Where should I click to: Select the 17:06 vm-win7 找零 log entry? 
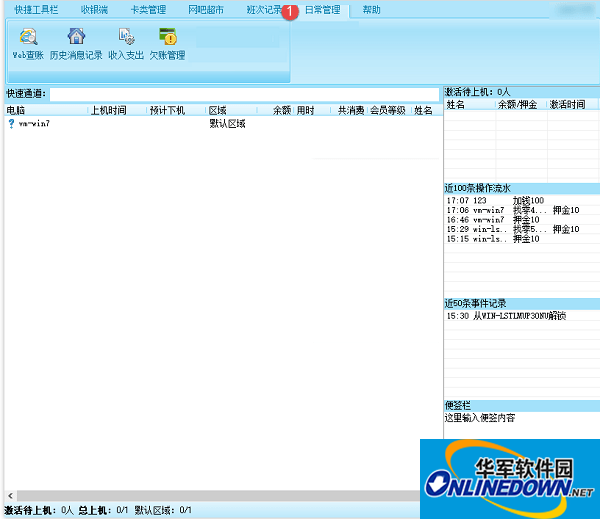click(522, 210)
